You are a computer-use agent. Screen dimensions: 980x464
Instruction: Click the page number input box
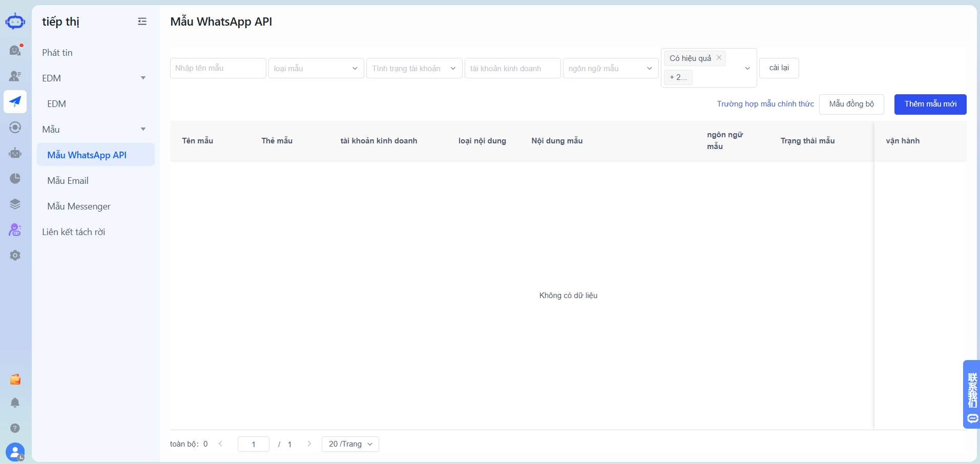[x=254, y=444]
